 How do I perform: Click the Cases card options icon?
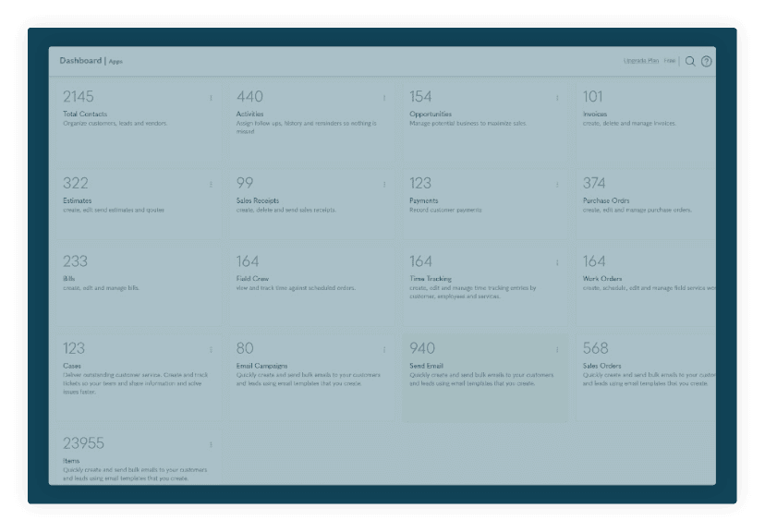click(x=210, y=349)
